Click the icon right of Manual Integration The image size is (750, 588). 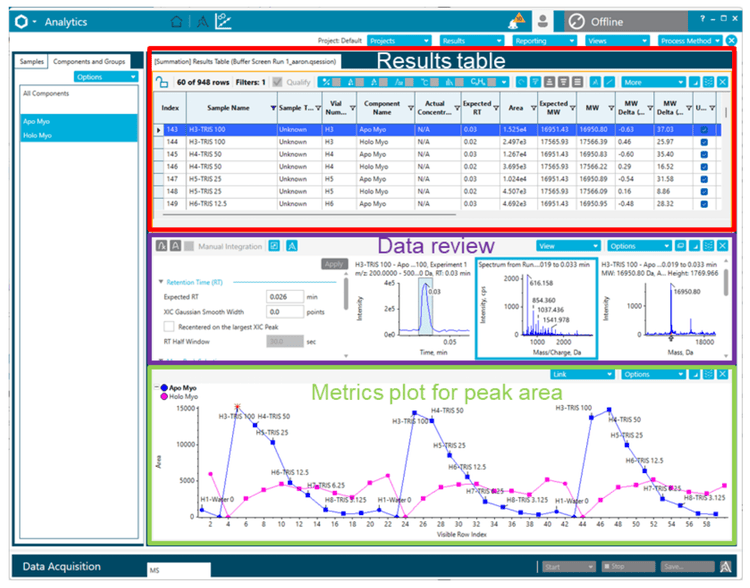(x=274, y=245)
